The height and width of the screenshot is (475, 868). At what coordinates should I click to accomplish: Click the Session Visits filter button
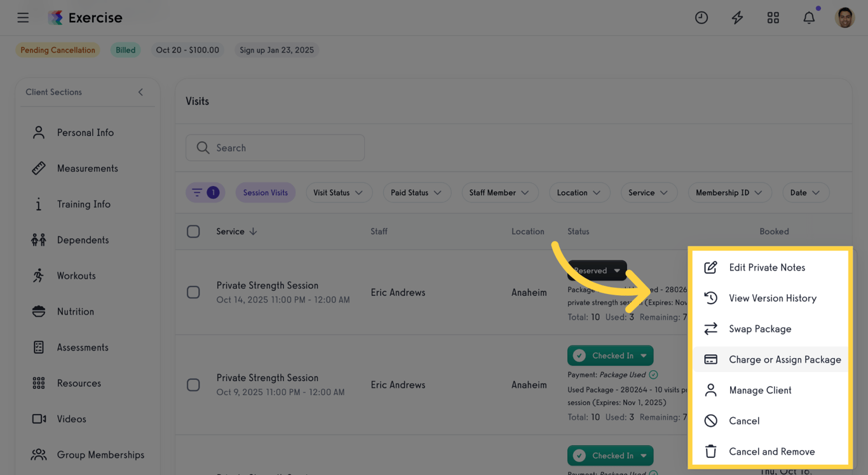coord(265,192)
